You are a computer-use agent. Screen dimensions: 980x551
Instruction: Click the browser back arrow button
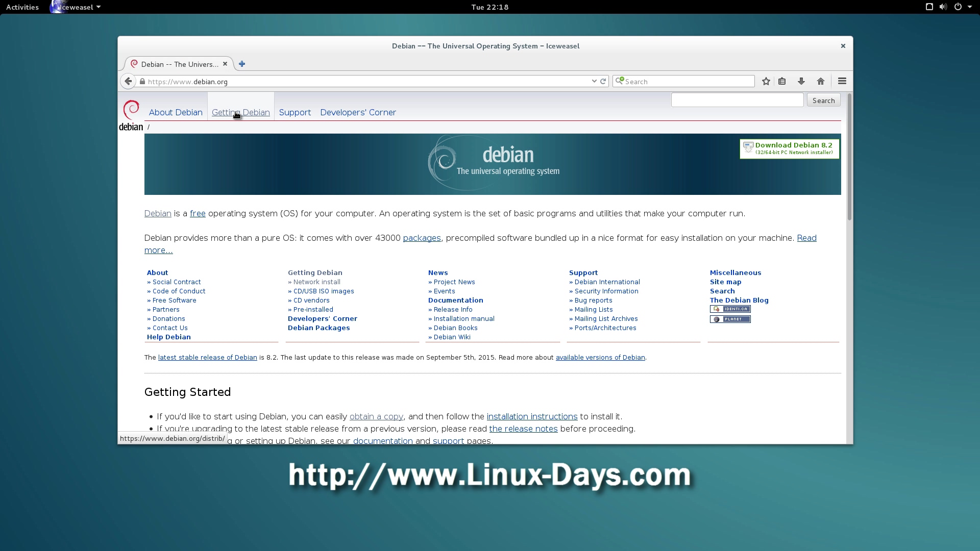[128, 81]
